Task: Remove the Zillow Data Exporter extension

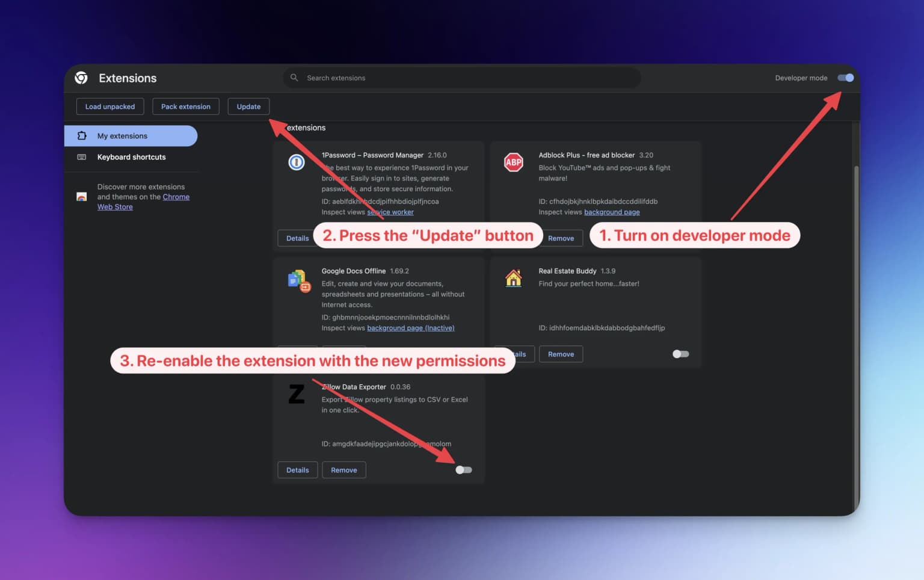Action: point(344,470)
